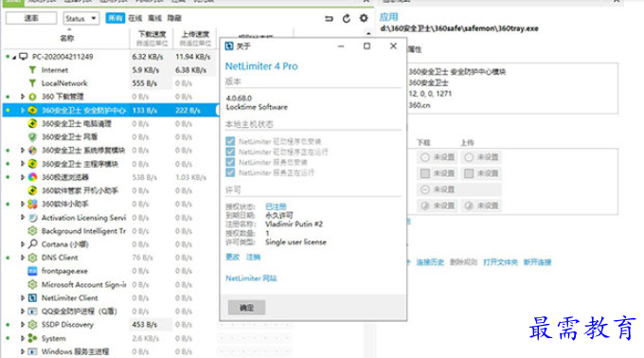Click the 注销 license link
The width and height of the screenshot is (644, 358).
(253, 257)
